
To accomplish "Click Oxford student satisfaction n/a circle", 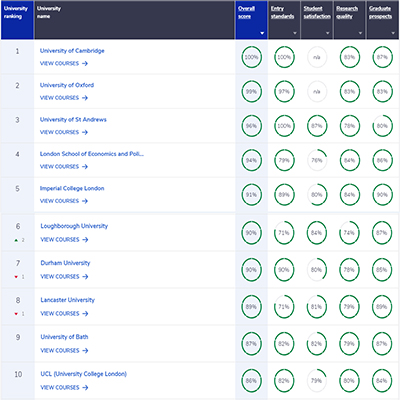I will 317,91.
